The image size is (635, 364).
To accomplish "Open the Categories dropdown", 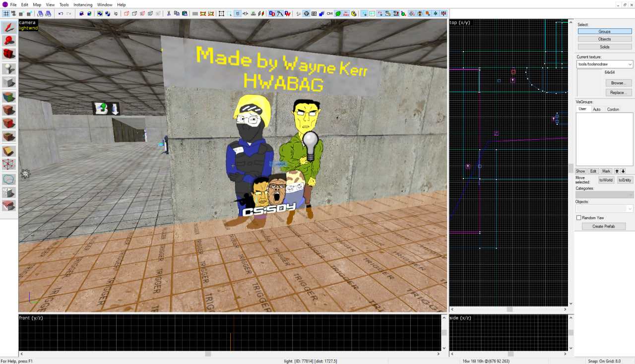I will click(x=605, y=195).
